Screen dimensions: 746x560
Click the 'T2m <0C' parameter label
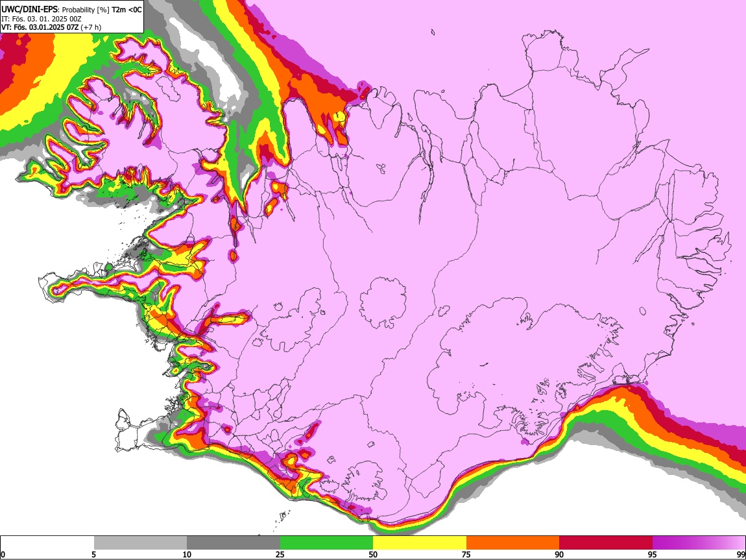126,10
